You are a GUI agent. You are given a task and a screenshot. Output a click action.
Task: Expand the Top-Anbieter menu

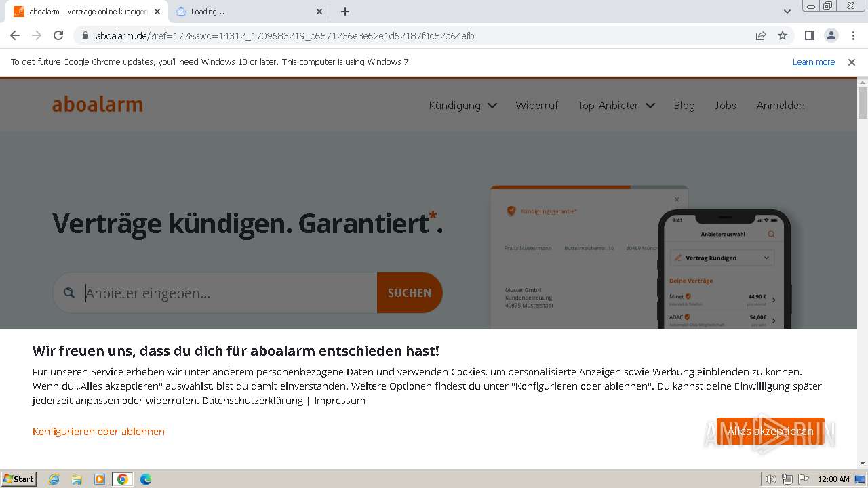[616, 106]
